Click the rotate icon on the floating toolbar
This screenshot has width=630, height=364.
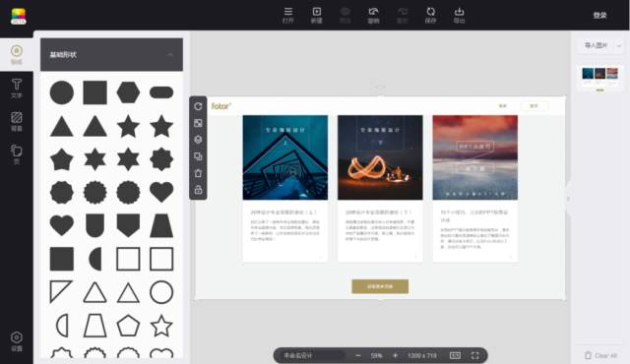tap(198, 106)
